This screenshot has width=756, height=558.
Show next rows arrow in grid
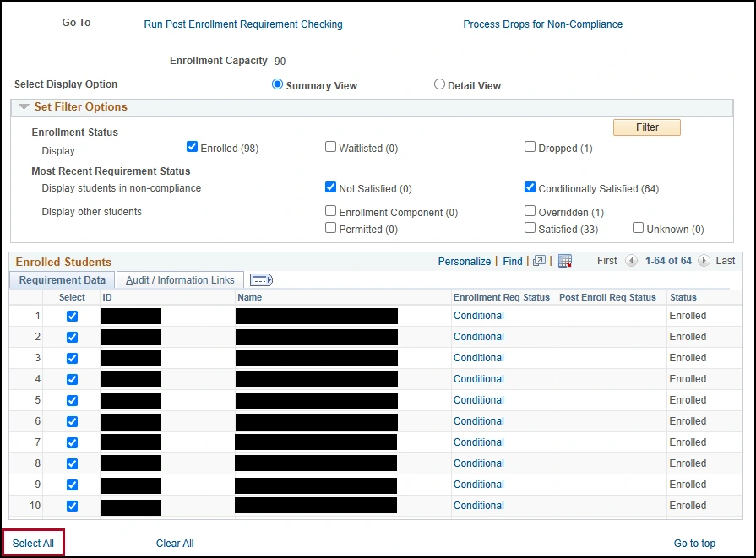tap(704, 261)
